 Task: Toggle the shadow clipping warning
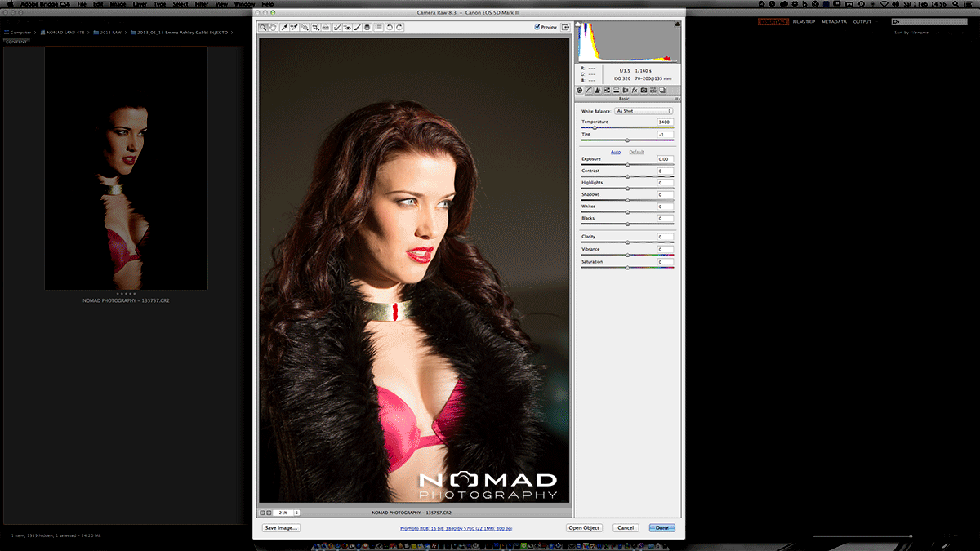[580, 25]
